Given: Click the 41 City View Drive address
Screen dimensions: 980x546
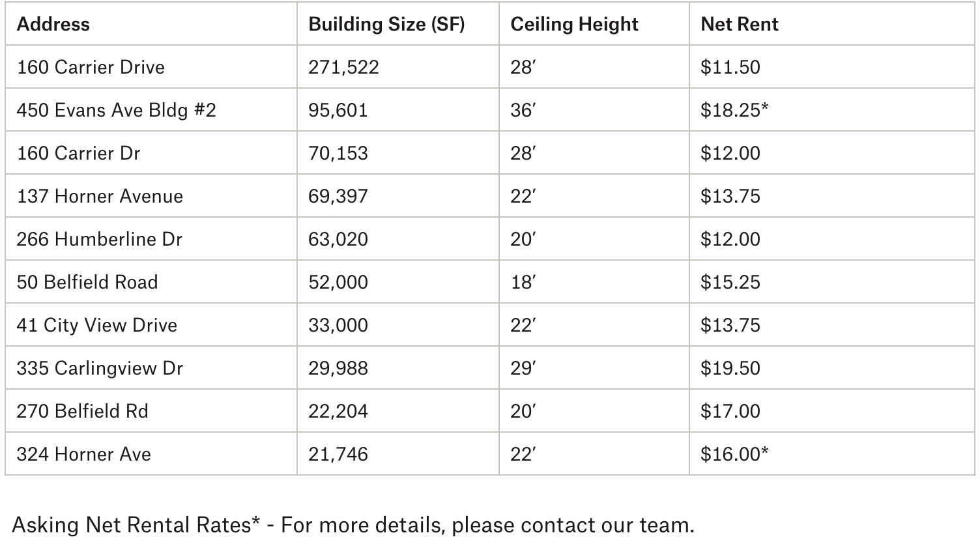Looking at the screenshot, I should (x=96, y=325).
